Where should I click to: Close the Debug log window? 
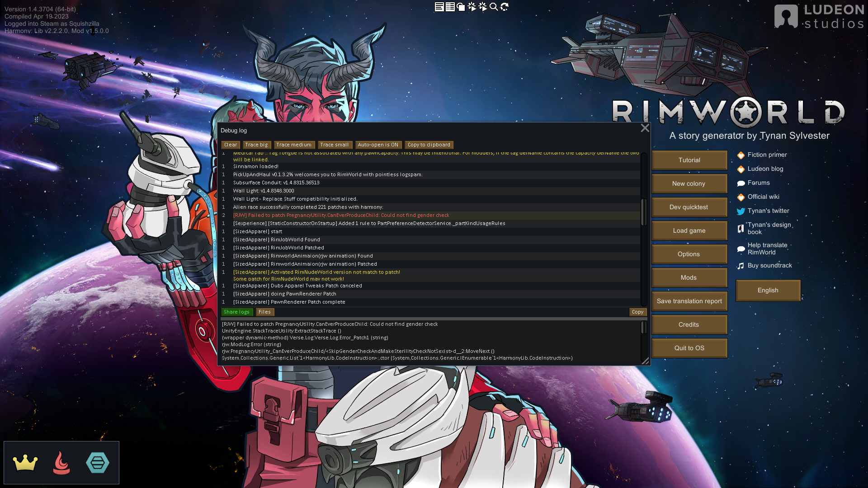[645, 128]
